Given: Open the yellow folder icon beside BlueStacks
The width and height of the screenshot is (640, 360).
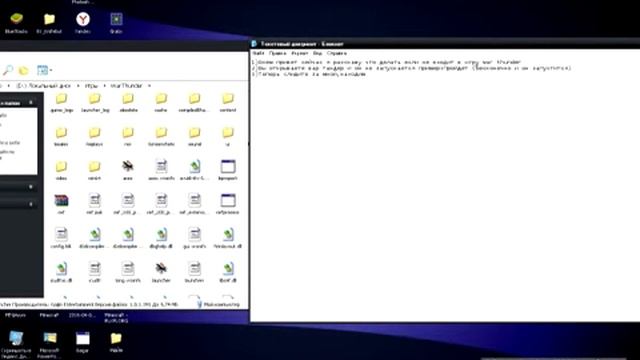Looking at the screenshot, I should tap(49, 23).
